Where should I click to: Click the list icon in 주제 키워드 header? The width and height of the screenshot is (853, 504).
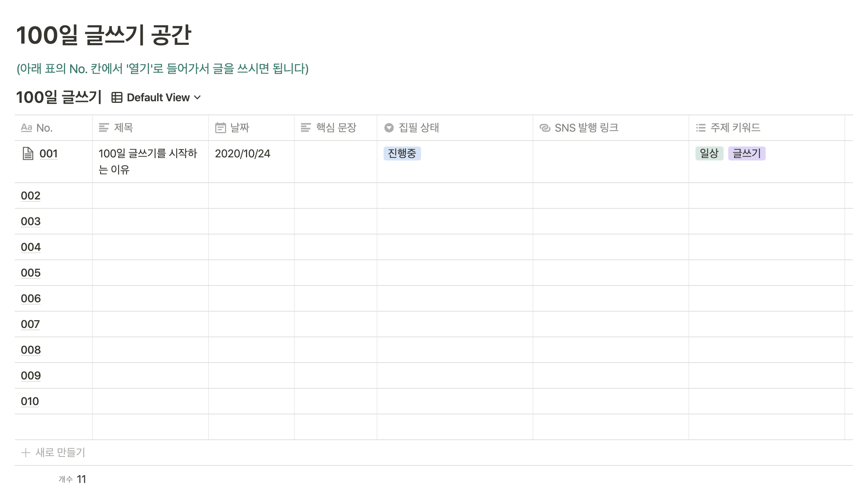coord(701,128)
